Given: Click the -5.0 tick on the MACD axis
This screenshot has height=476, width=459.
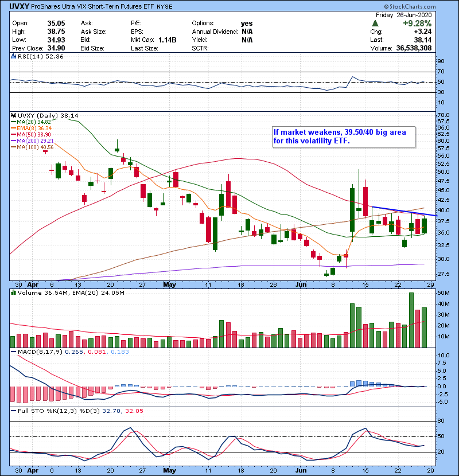Looking at the screenshot, I should click(442, 402).
